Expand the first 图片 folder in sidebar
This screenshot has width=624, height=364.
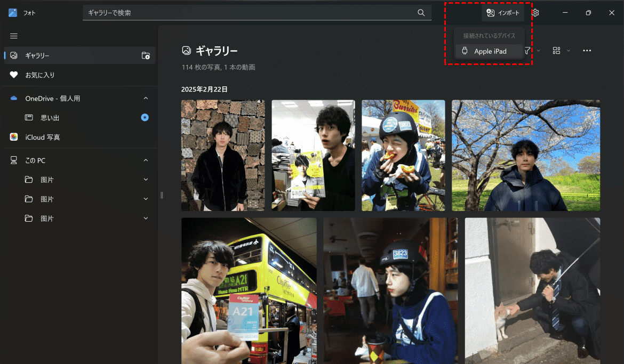[145, 180]
